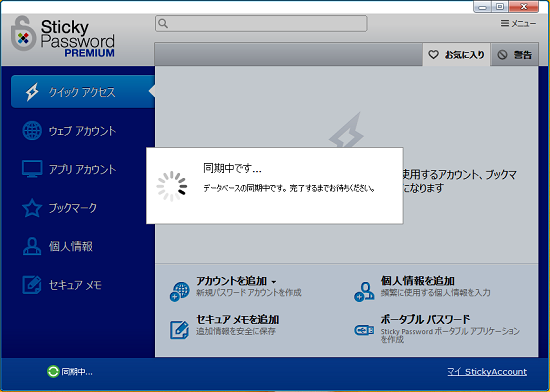Viewport: 550px width, 392px height.
Task: Click the prohibition icon on warning tab
Action: pyautogui.click(x=502, y=55)
